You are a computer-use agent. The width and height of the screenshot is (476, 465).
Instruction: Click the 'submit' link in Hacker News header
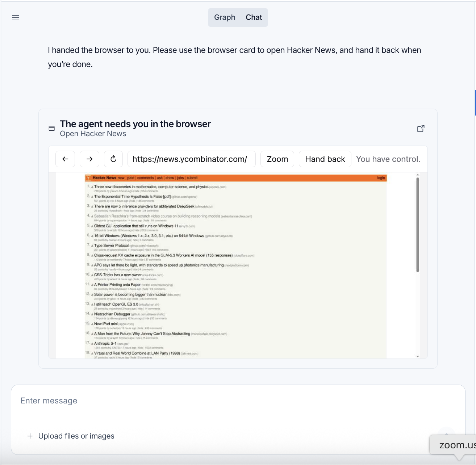coord(192,178)
